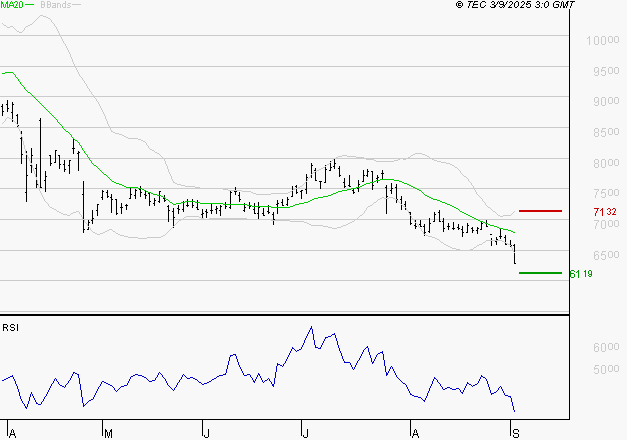Click the BBands legend label
Image resolution: width=627 pixels, height=440 pixels.
(56, 5)
